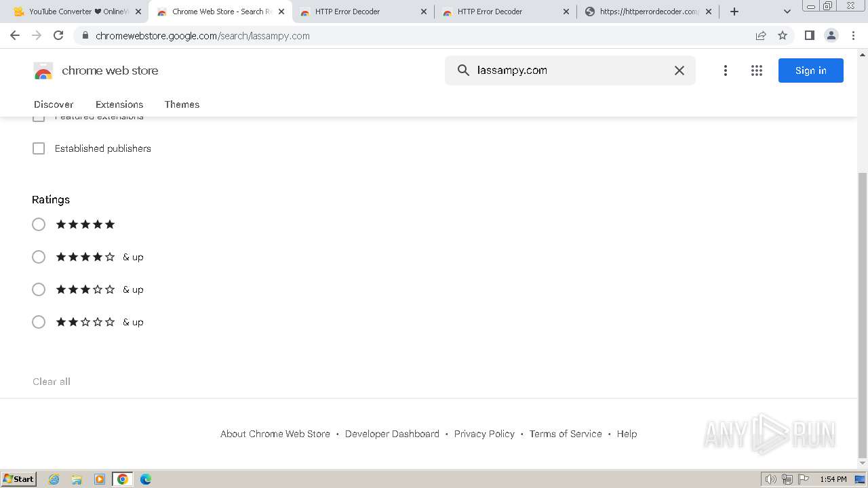Select the two stars & up filter
868x488 pixels.
[x=39, y=322]
